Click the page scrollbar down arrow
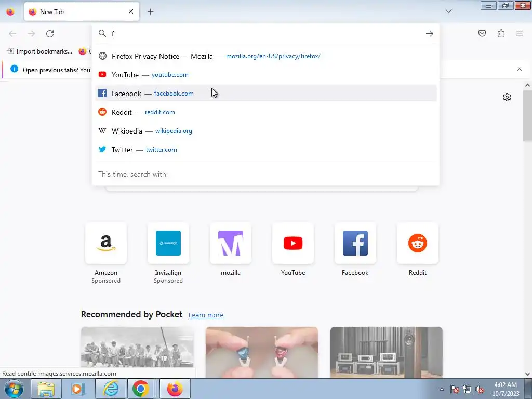This screenshot has width=532, height=399. click(x=527, y=374)
